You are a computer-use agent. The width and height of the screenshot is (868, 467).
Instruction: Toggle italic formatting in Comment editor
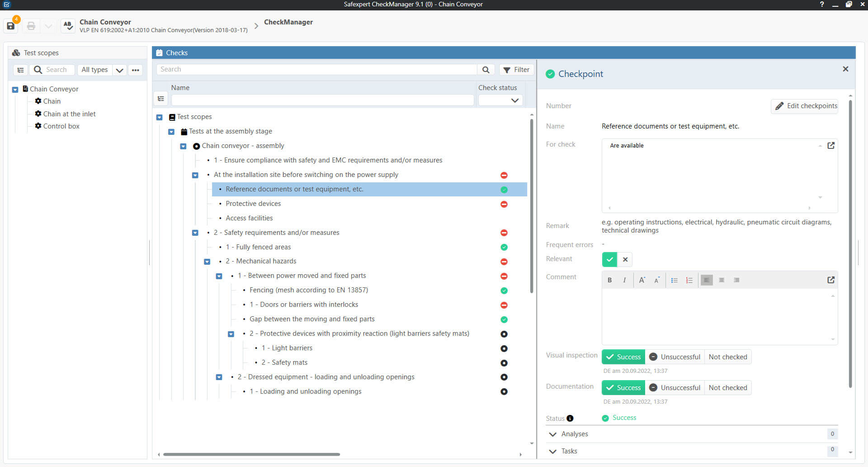pyautogui.click(x=624, y=280)
